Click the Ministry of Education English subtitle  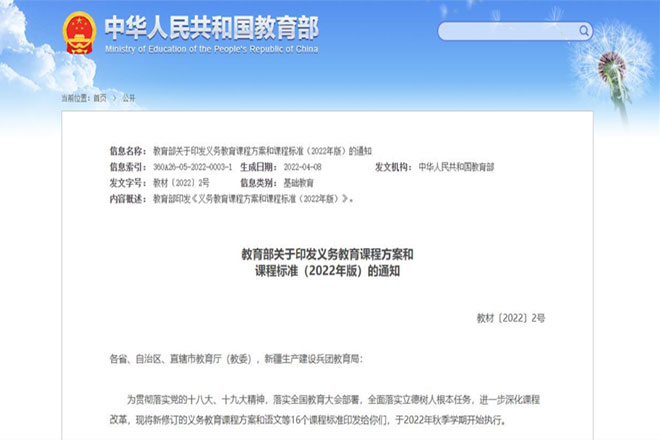click(x=212, y=49)
